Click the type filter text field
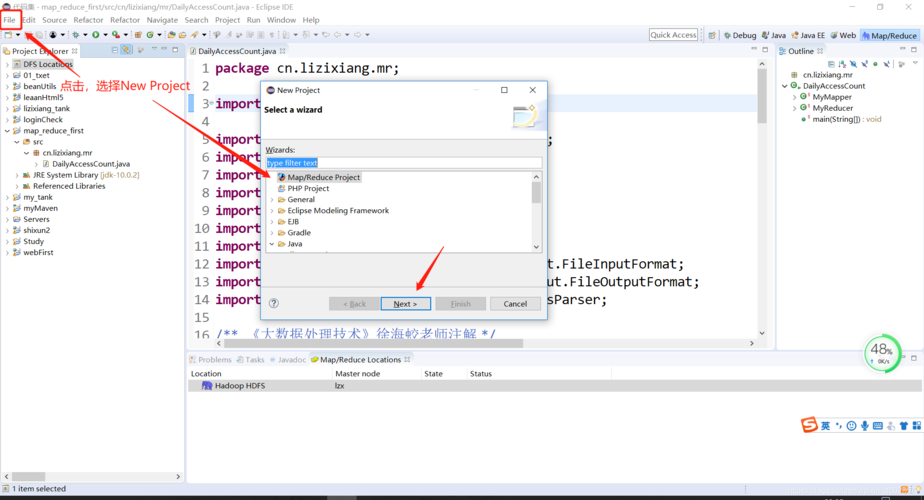Image resolution: width=924 pixels, height=500 pixels. click(404, 163)
